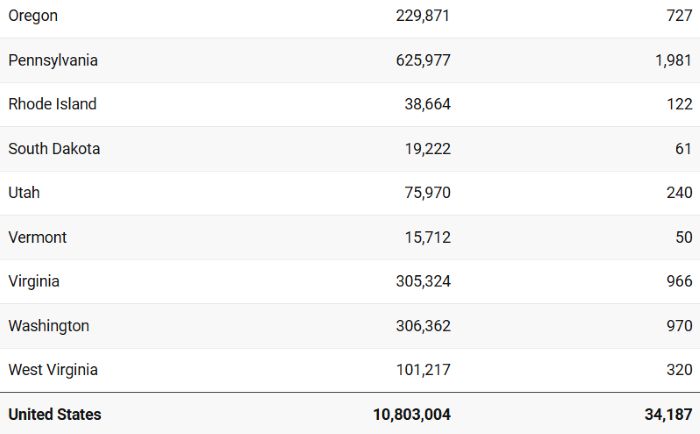
Task: Click the Rhode Island row label
Action: tap(53, 104)
